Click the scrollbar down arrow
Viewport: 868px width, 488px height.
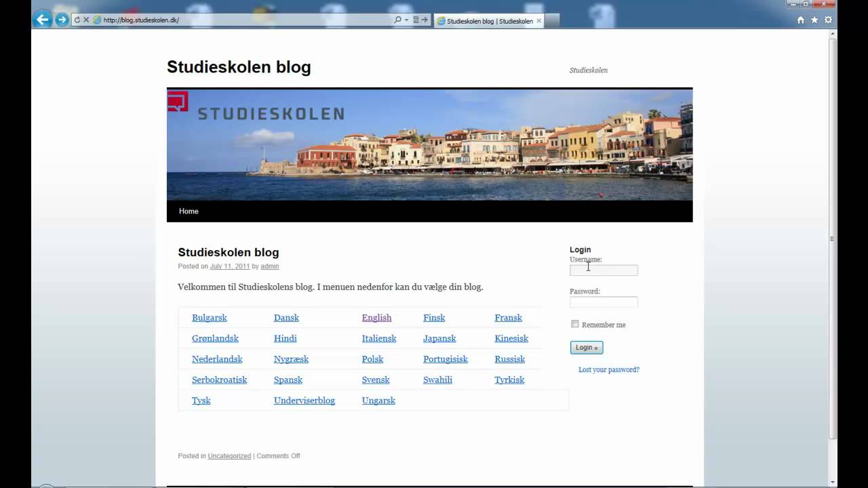pos(833,483)
